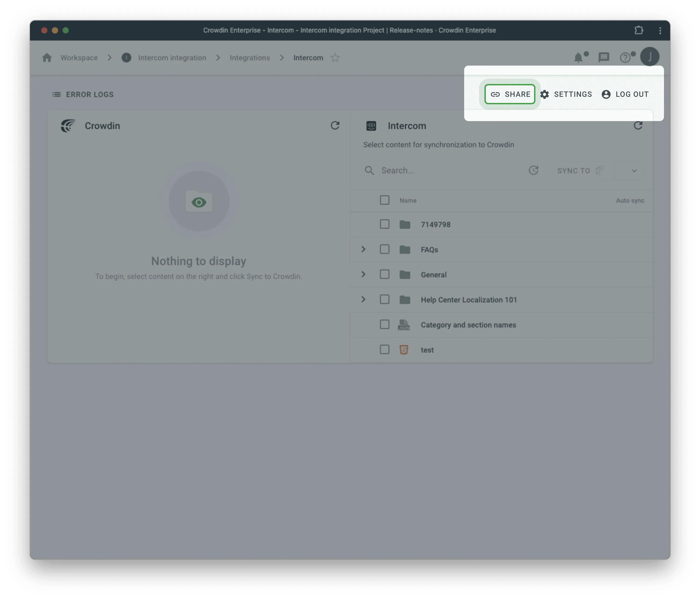Open the help icon in the header
The width and height of the screenshot is (700, 599).
pos(626,57)
